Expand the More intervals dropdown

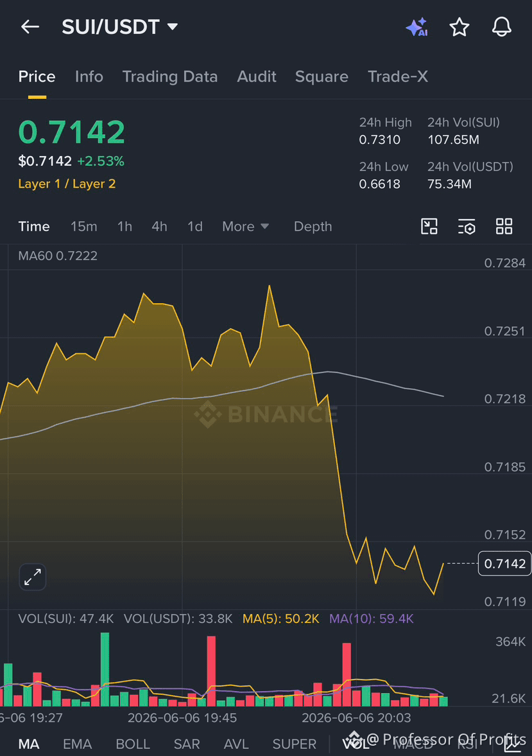pos(245,227)
